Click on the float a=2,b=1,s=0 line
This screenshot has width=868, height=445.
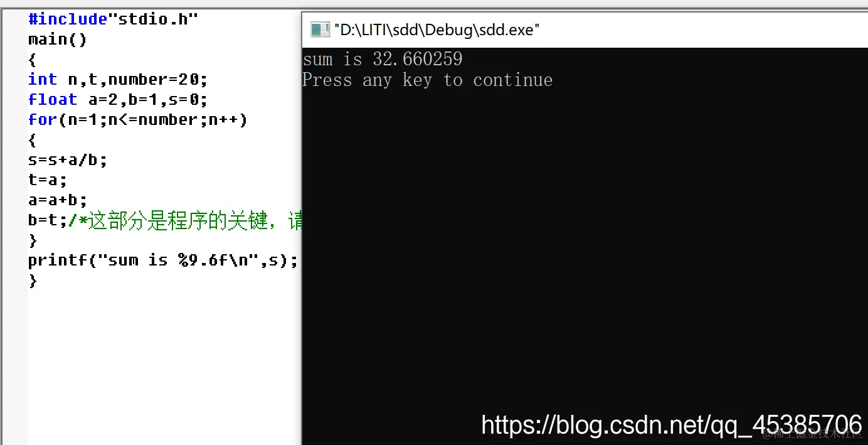pos(118,100)
